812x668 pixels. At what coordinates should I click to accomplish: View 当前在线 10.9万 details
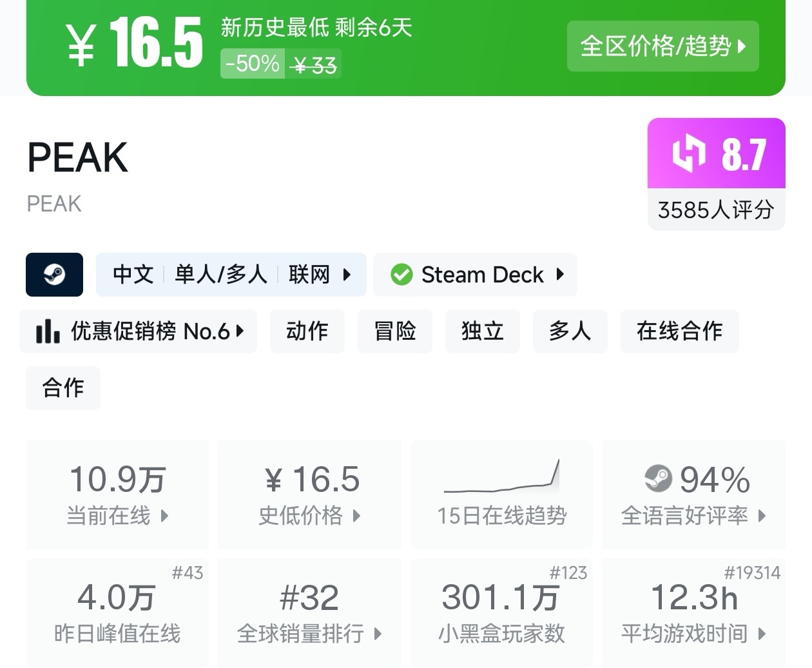[x=117, y=495]
